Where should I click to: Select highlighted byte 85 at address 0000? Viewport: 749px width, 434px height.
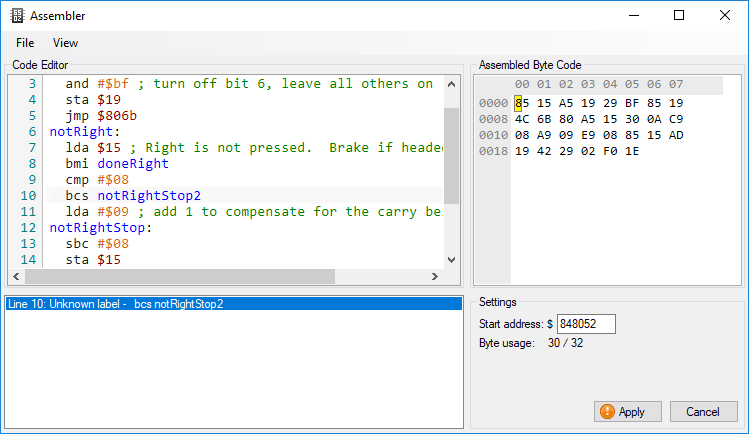tap(522, 103)
